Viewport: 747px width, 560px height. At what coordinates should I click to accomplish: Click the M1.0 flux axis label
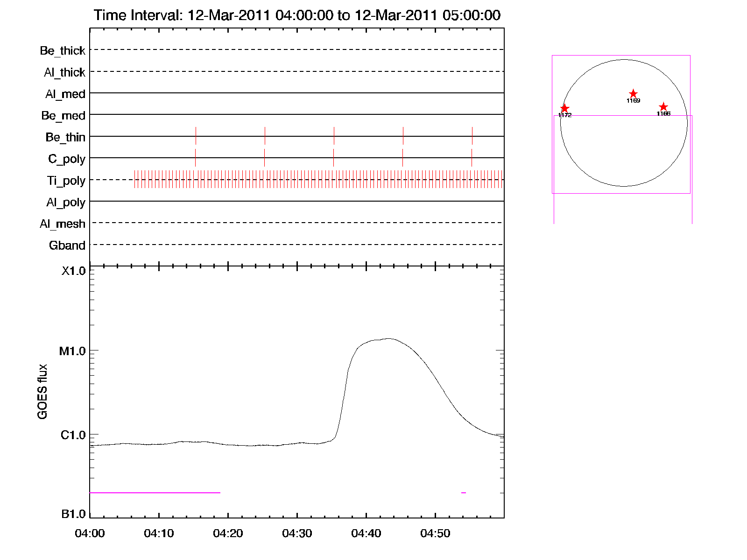pos(72,351)
